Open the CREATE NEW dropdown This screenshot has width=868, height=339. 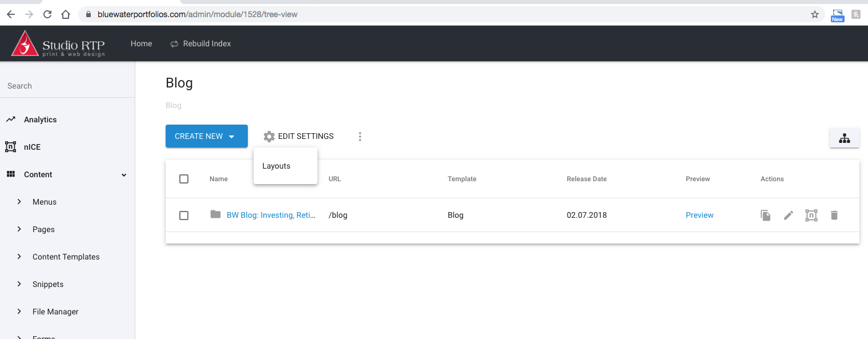[206, 137]
